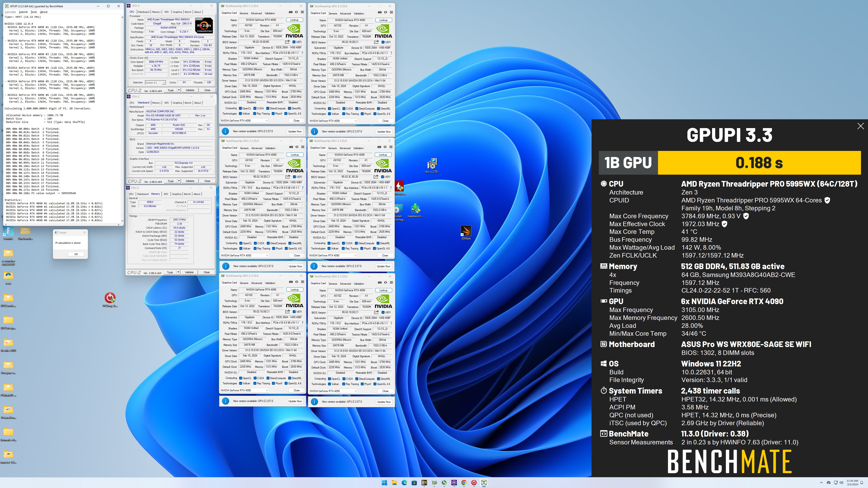Switch to Sensors tab in GPU-Z BIOS 95.02.18.00.BC window
The width and height of the screenshot is (868, 488).
[244, 14]
